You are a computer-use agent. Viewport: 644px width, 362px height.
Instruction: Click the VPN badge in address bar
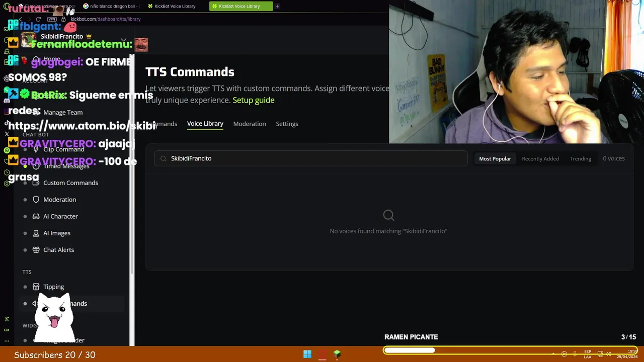click(x=52, y=19)
